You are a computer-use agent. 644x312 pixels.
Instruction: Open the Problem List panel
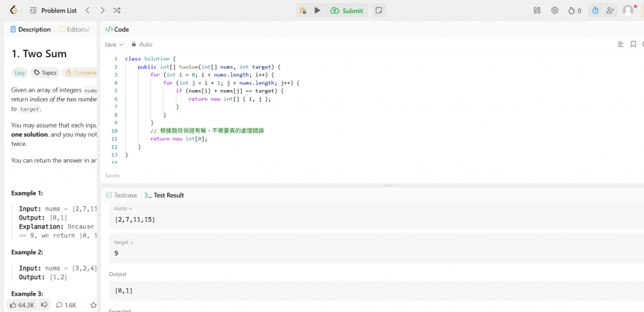coord(53,11)
